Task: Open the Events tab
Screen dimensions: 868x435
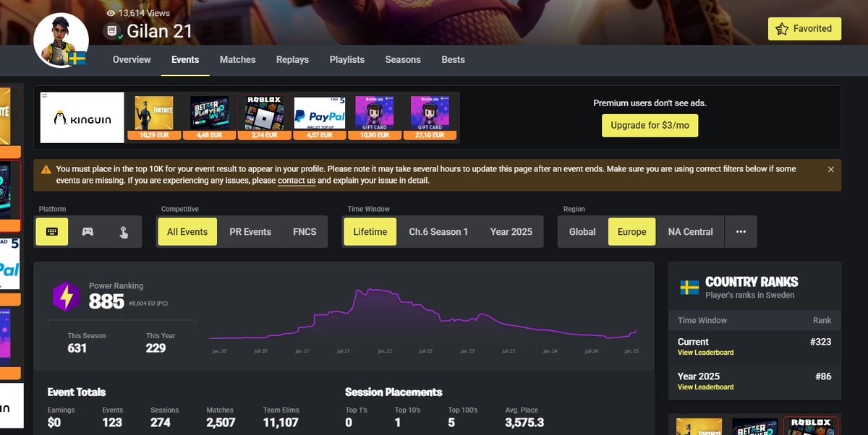Action: [185, 60]
